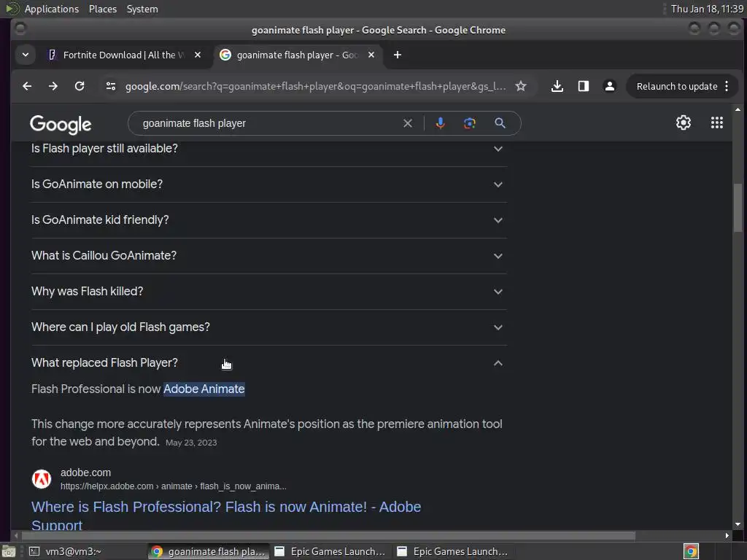Go back to the previous page

coord(27,86)
